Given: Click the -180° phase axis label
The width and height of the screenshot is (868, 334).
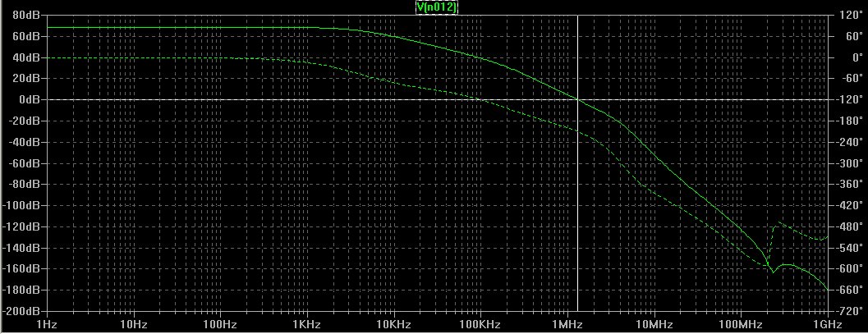Looking at the screenshot, I should pyautogui.click(x=848, y=121).
